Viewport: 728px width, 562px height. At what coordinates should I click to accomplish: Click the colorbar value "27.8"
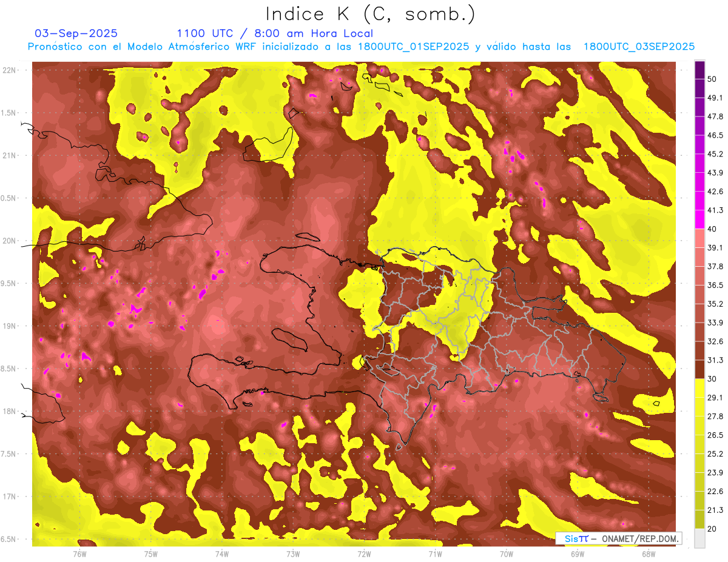click(x=715, y=416)
